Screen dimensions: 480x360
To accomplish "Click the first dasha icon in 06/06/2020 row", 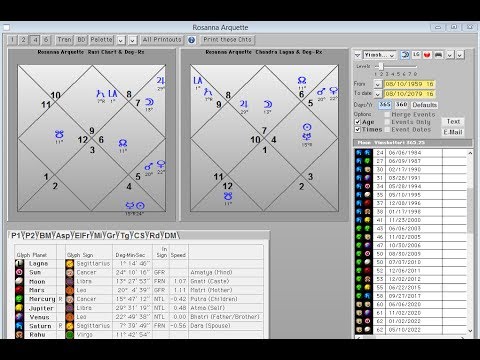I will tap(359, 304).
